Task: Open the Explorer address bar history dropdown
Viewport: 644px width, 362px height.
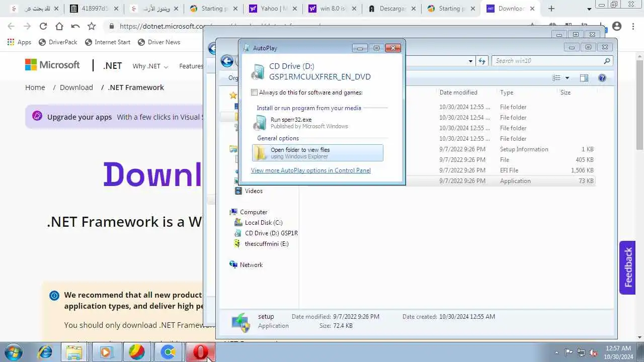Action: click(470, 61)
